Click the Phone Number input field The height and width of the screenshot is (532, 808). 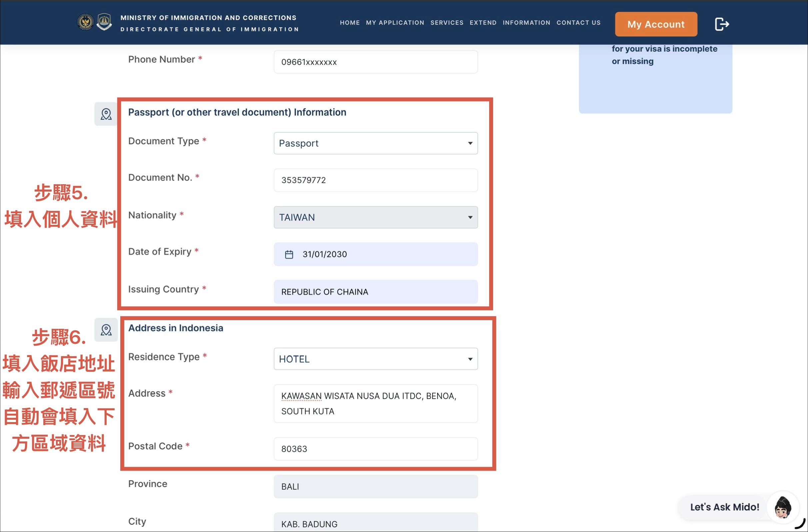click(x=376, y=62)
